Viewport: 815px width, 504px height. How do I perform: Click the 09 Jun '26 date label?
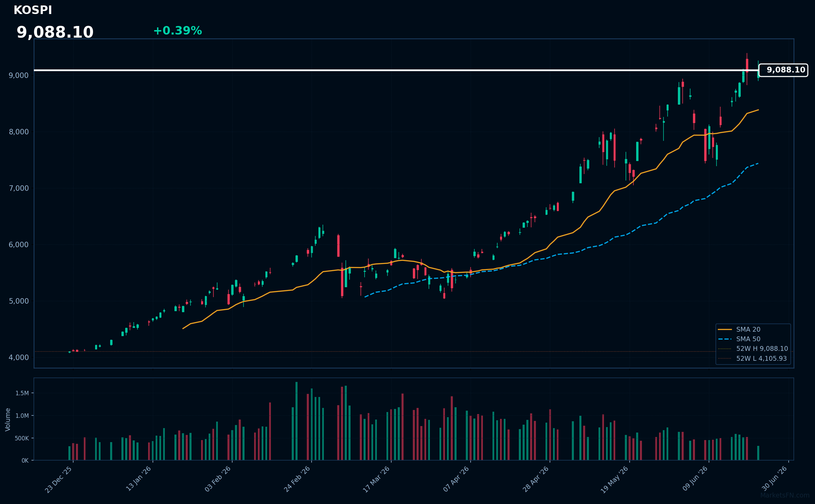(x=695, y=479)
